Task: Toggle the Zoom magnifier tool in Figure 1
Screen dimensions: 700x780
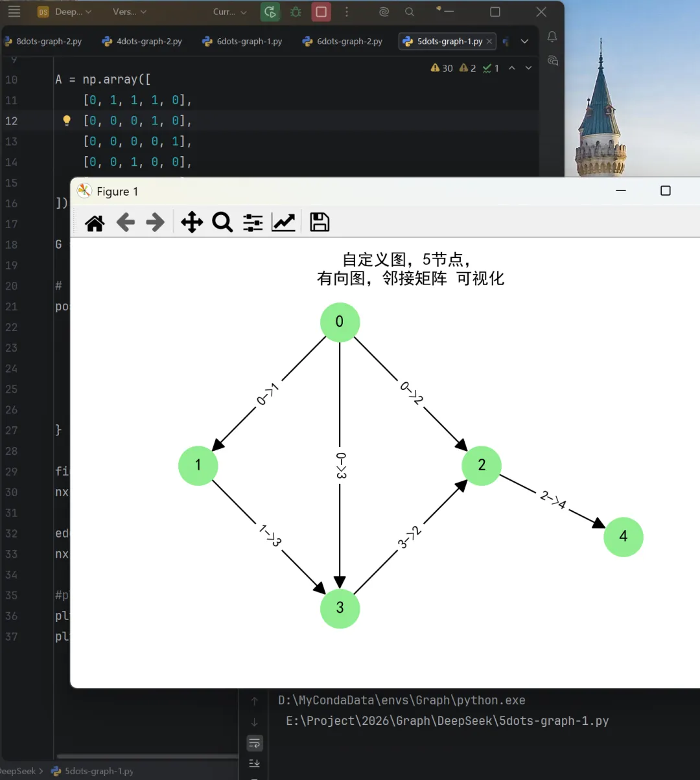Action: [222, 223]
